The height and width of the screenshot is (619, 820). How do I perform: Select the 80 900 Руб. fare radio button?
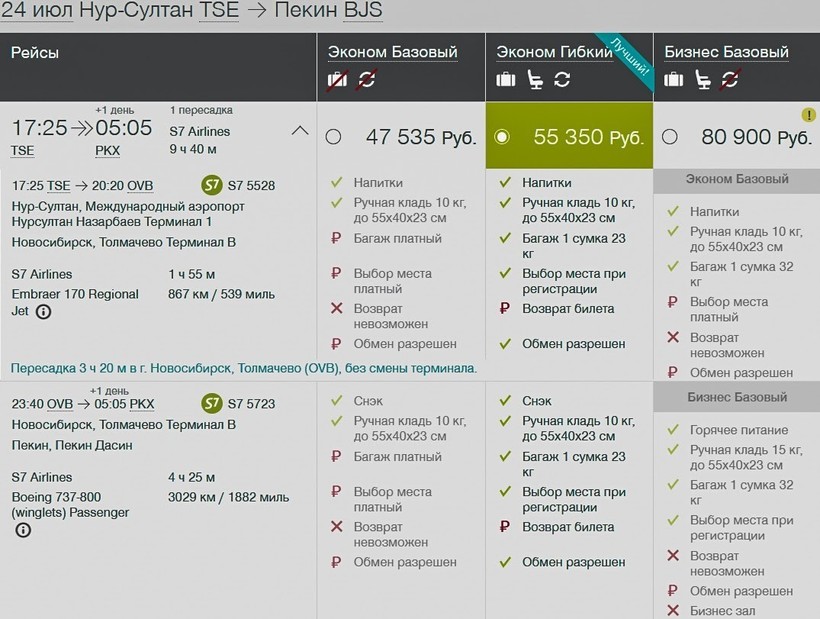(x=670, y=137)
